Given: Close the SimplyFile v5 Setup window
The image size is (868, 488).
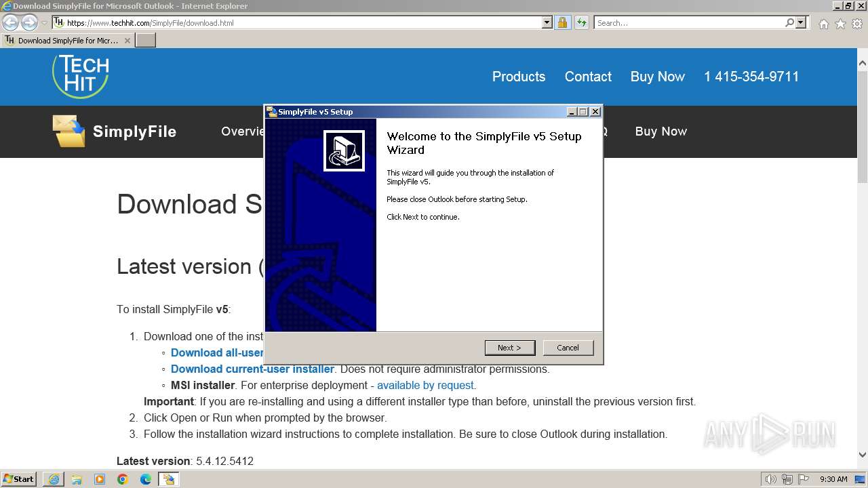Looking at the screenshot, I should (595, 112).
